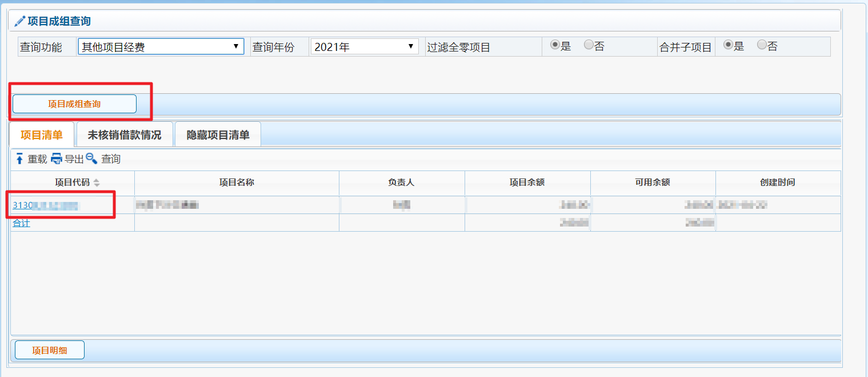Open the 隐藏项目清单 tab

point(218,135)
